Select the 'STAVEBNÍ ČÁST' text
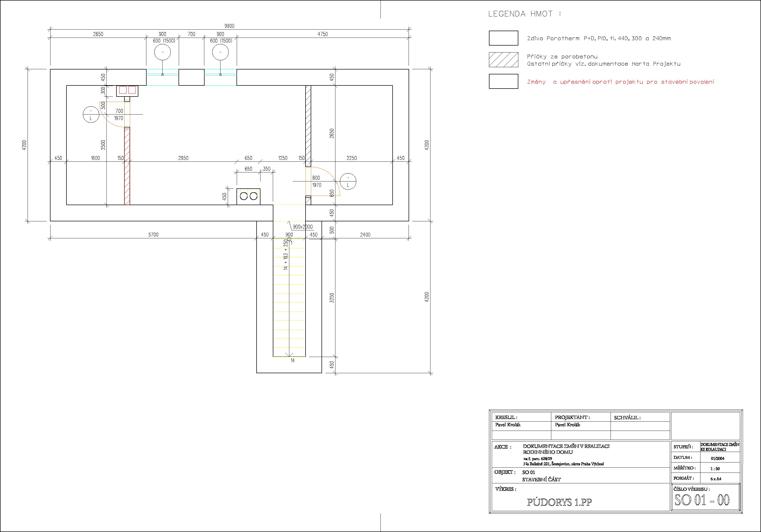761x532 pixels. click(541, 479)
